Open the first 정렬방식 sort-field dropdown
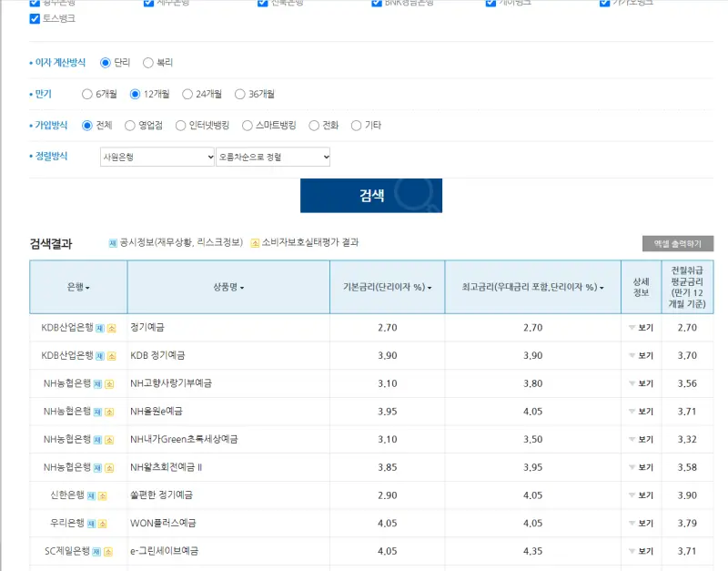This screenshot has height=571, width=728. click(157, 157)
